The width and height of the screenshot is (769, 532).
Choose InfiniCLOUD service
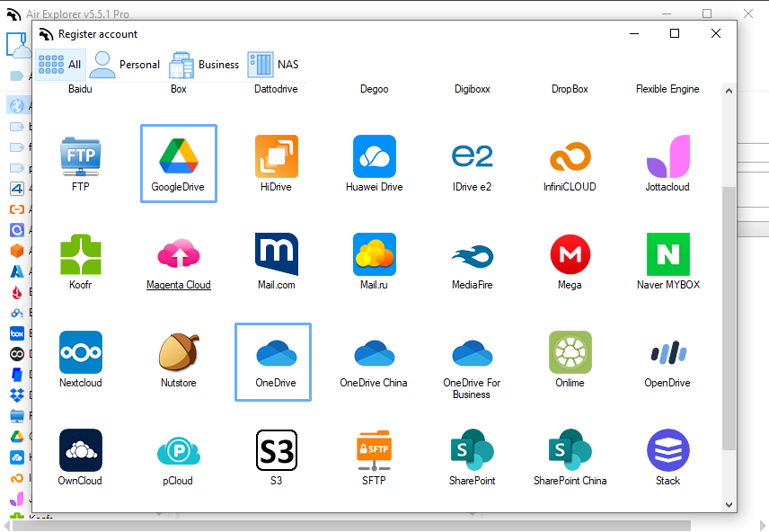[570, 157]
